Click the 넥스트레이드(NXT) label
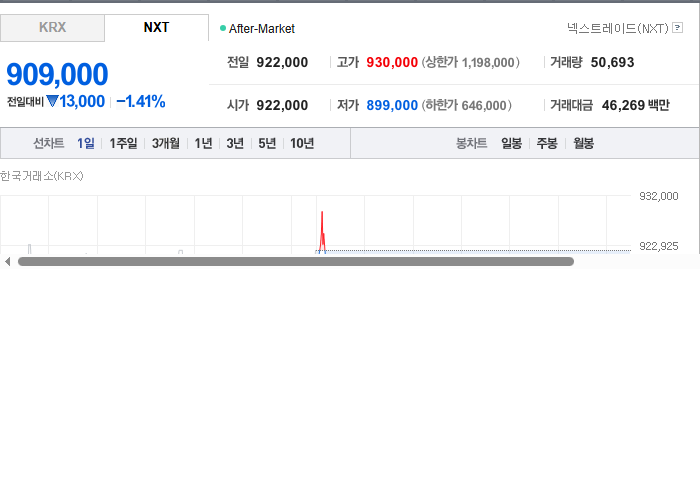This screenshot has height=490, width=700. pos(617,29)
